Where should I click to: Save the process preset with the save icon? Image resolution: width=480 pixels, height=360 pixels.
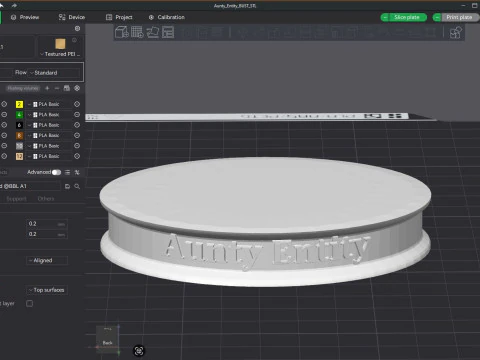[67, 186]
